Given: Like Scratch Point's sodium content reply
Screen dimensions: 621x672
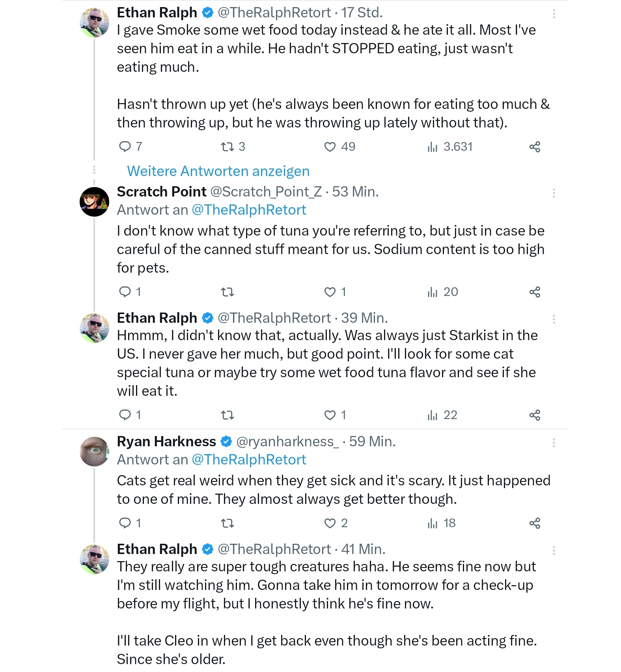Looking at the screenshot, I should pyautogui.click(x=335, y=292).
